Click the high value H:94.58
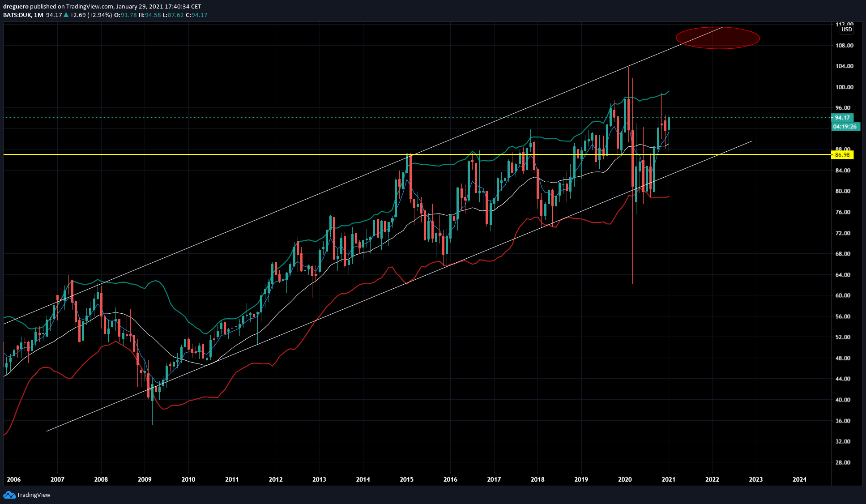Image resolution: width=866 pixels, height=504 pixels. (x=150, y=15)
